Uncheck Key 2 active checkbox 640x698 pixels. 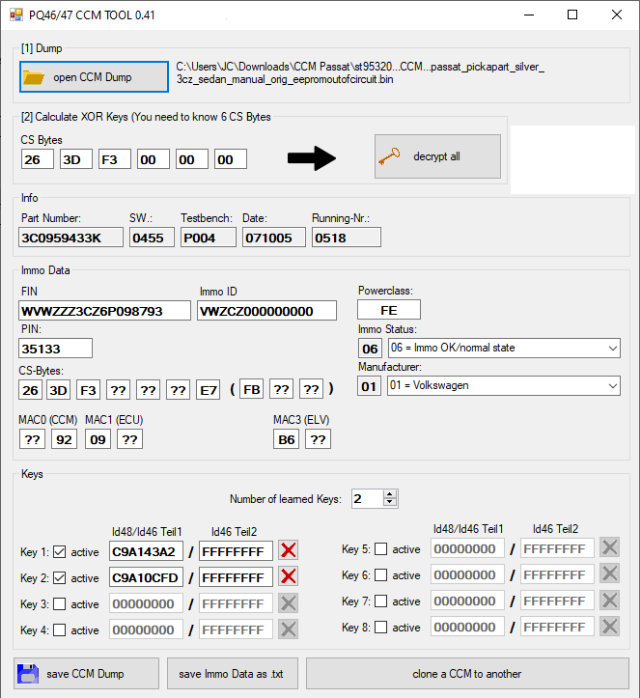(x=60, y=578)
